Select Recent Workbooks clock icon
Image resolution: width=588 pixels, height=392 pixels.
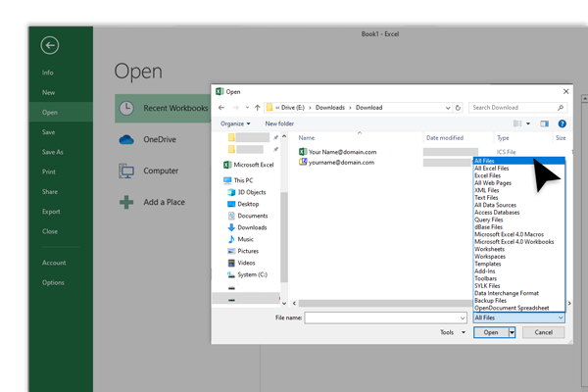point(126,108)
